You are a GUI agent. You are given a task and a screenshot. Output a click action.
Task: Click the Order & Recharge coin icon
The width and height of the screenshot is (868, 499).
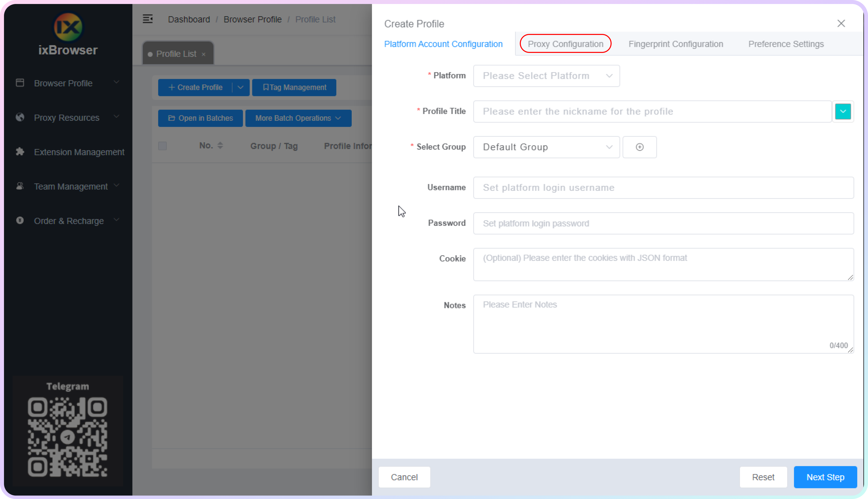(20, 220)
